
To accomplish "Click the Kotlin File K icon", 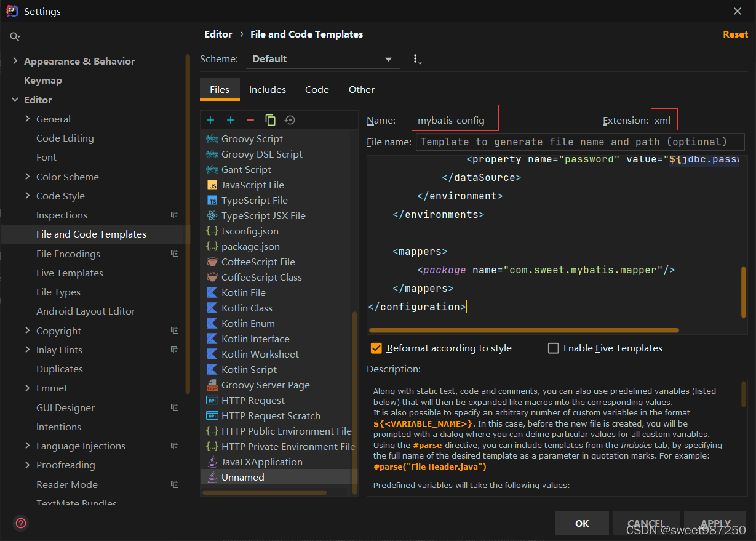I will 212,292.
